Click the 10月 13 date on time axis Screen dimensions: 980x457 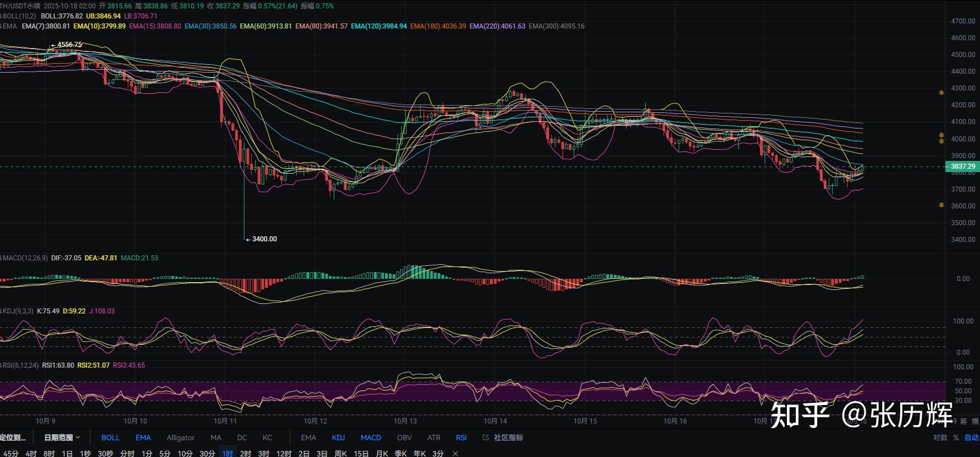(405, 421)
